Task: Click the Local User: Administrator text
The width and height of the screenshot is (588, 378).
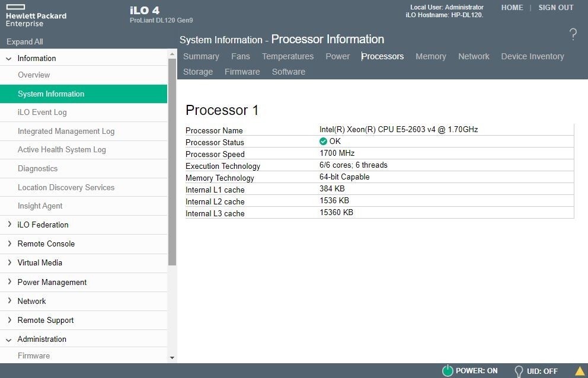Action: 446,7
